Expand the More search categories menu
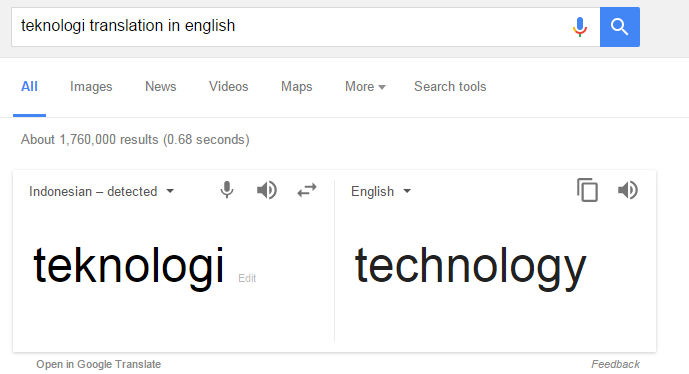 pyautogui.click(x=365, y=87)
